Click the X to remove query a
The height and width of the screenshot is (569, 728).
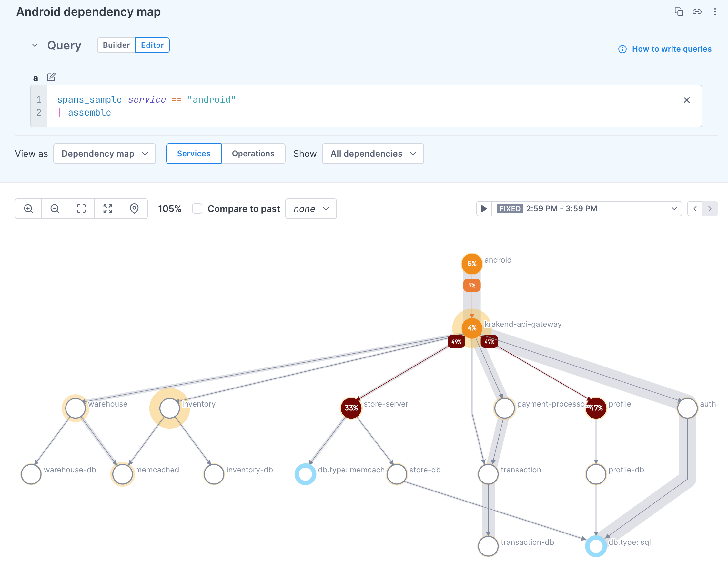tap(687, 100)
